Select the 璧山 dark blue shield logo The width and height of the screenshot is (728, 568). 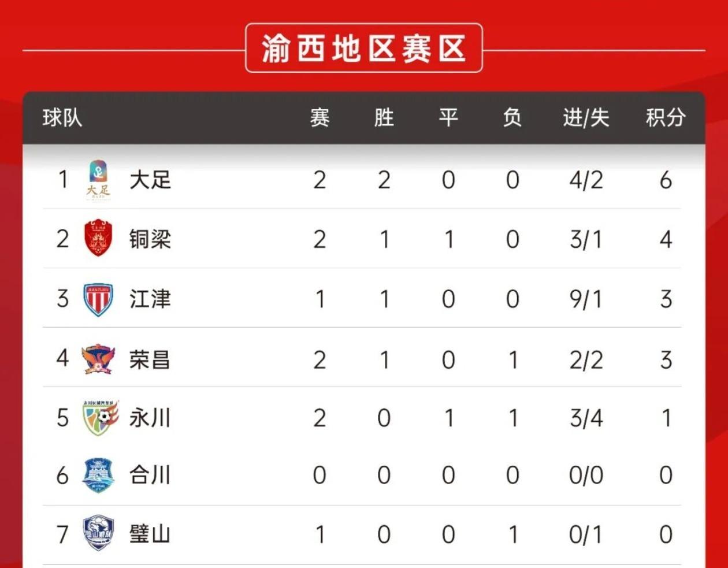(x=98, y=534)
